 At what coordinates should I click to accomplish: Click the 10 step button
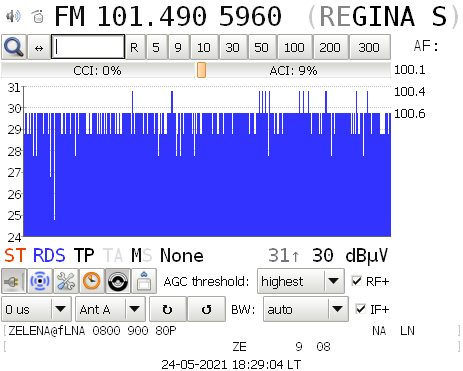pos(204,47)
